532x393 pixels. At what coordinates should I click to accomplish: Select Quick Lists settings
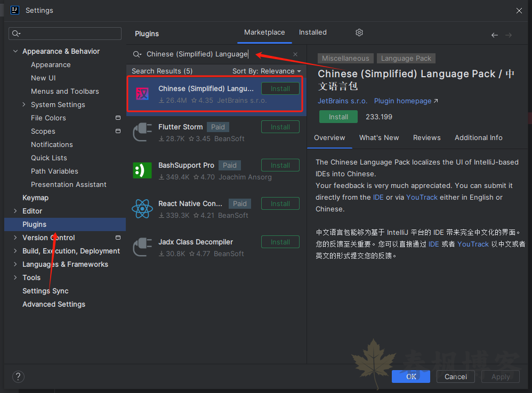(x=49, y=158)
